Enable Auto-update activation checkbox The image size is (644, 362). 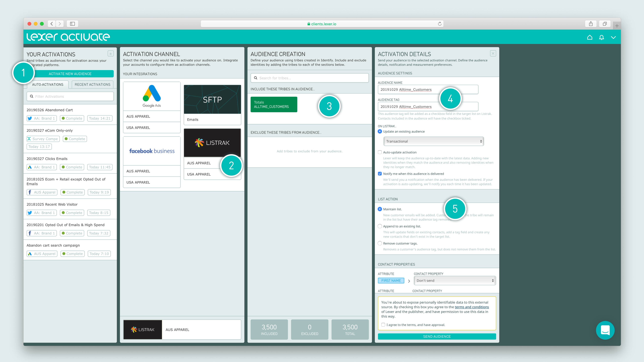coord(380,152)
